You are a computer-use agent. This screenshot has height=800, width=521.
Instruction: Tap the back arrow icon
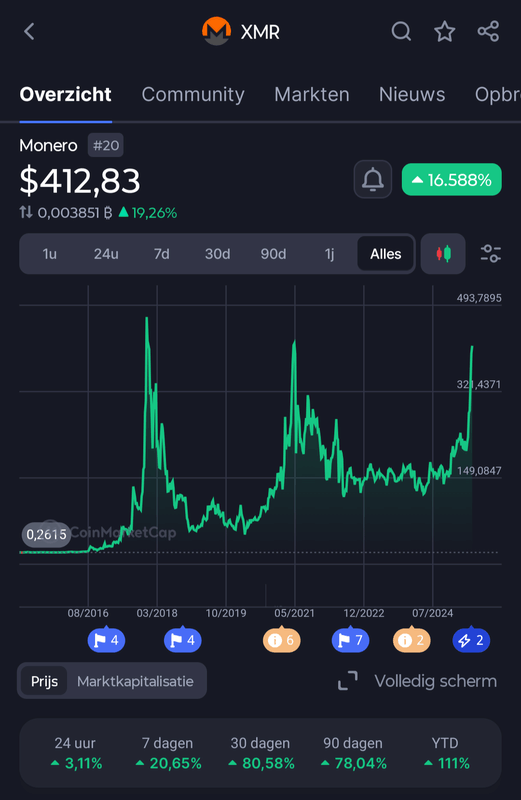point(29,32)
